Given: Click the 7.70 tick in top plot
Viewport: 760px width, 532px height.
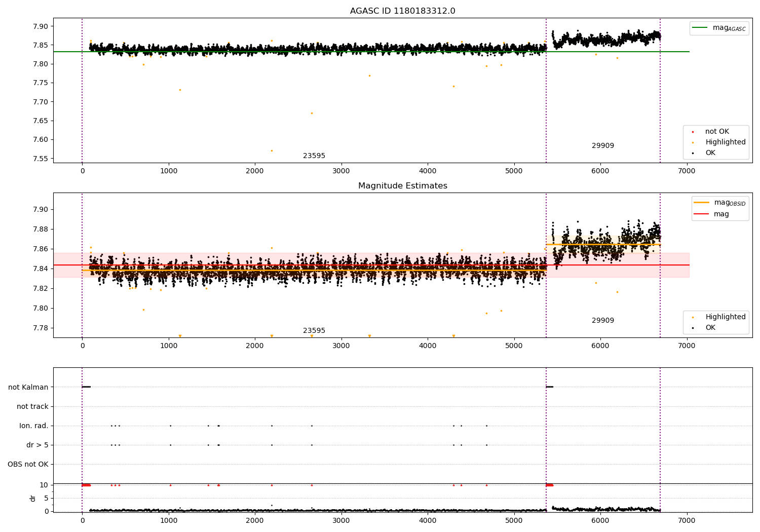Looking at the screenshot, I should [40, 102].
